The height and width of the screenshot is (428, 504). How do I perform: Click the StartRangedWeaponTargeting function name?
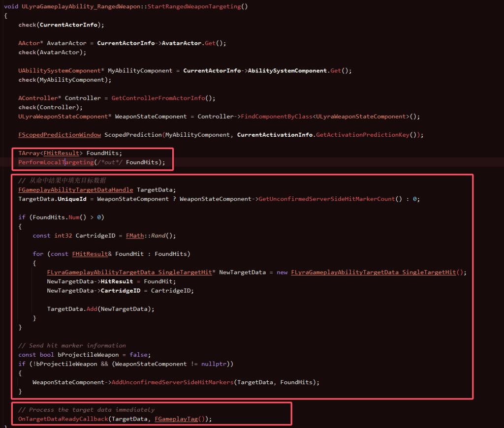point(199,6)
